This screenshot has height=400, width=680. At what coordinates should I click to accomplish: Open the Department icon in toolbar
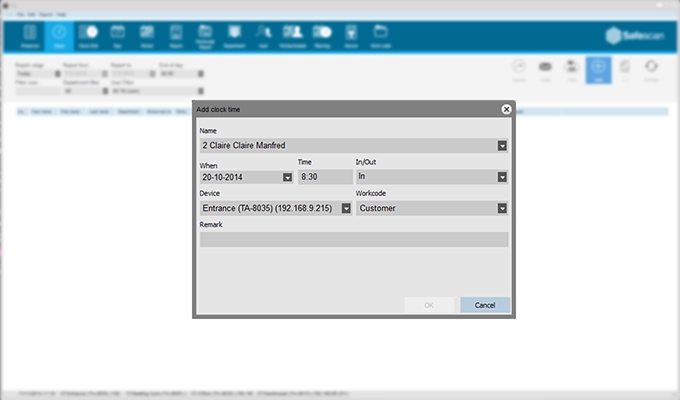[x=234, y=36]
